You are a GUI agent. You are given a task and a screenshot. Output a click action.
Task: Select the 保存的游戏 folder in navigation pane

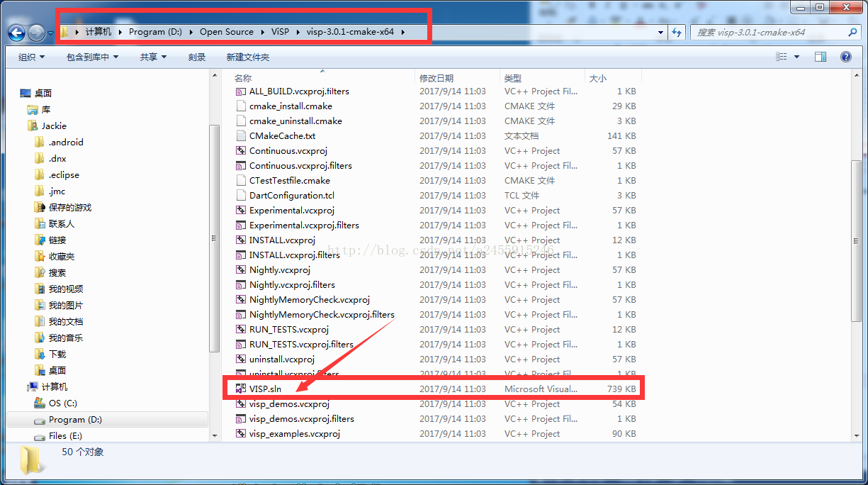tap(70, 207)
